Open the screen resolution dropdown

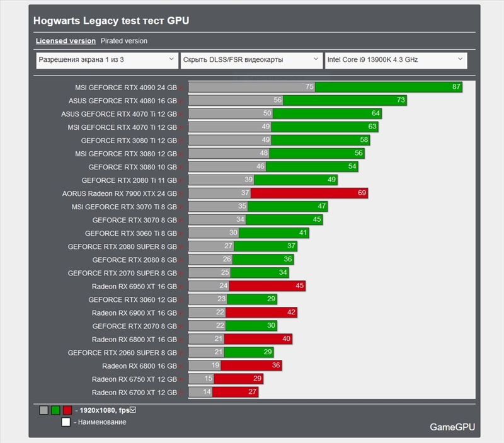coord(107,60)
